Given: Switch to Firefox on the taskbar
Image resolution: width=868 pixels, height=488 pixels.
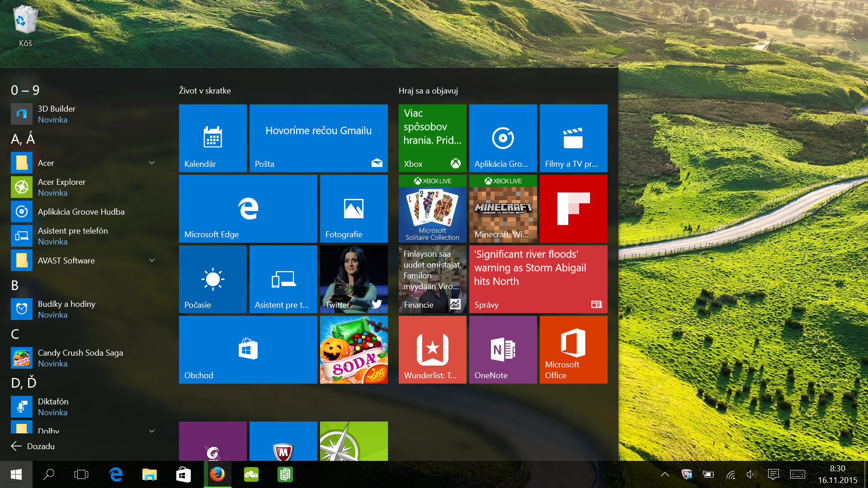Looking at the screenshot, I should (217, 474).
